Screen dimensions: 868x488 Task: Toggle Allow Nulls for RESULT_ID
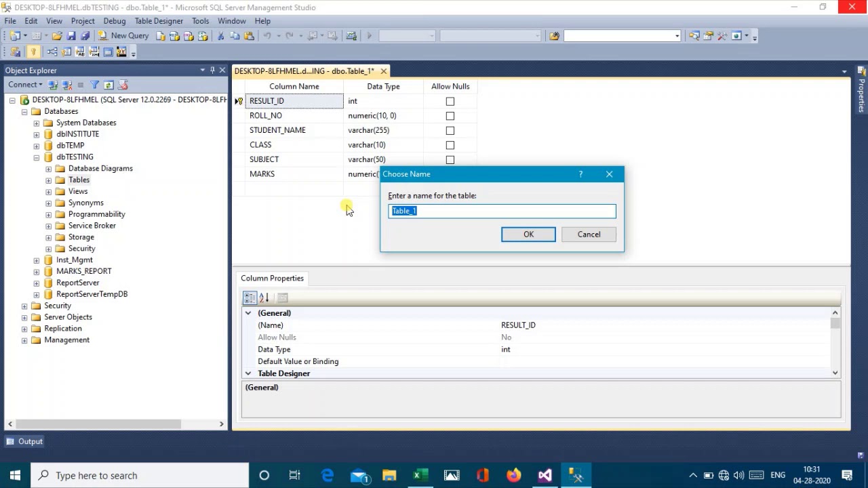450,101
